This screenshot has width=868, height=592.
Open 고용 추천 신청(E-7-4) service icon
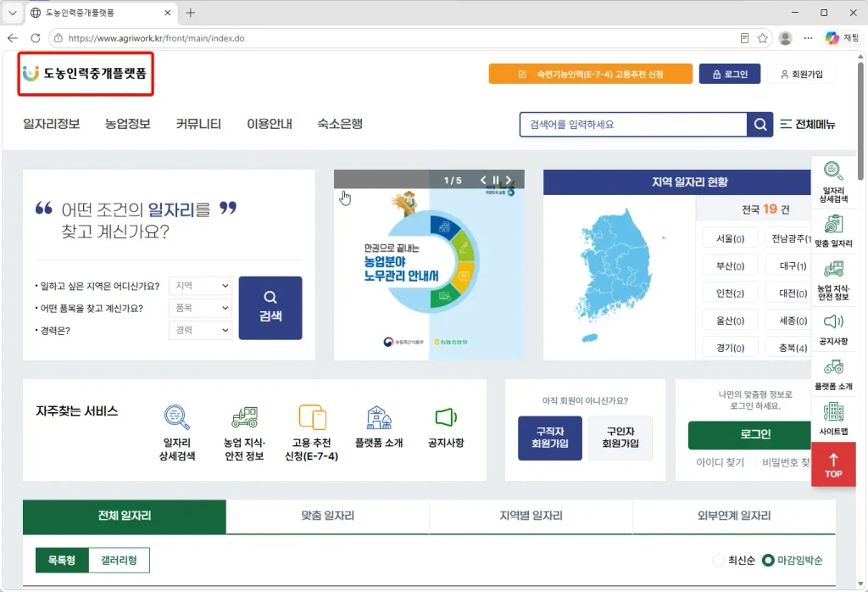(311, 433)
